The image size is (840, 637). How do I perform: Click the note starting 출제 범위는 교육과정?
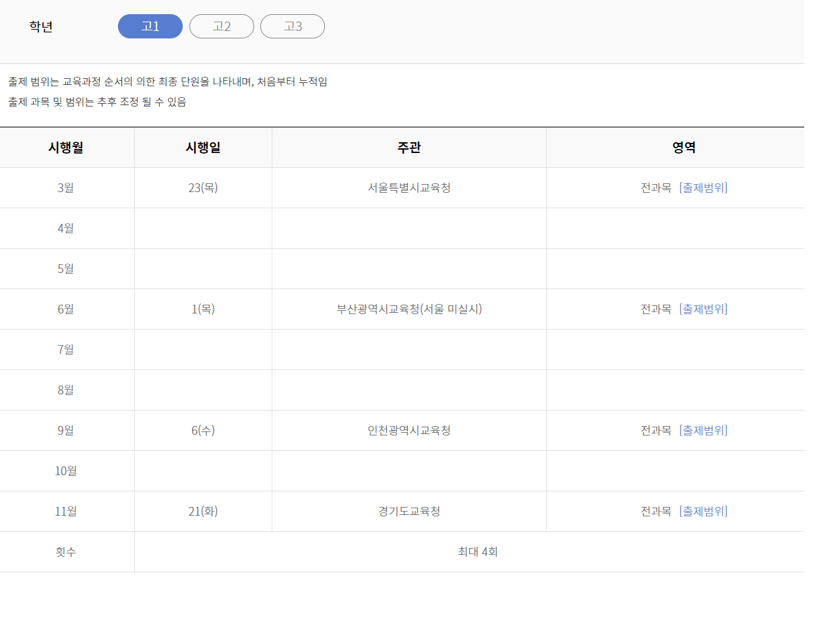tap(168, 82)
